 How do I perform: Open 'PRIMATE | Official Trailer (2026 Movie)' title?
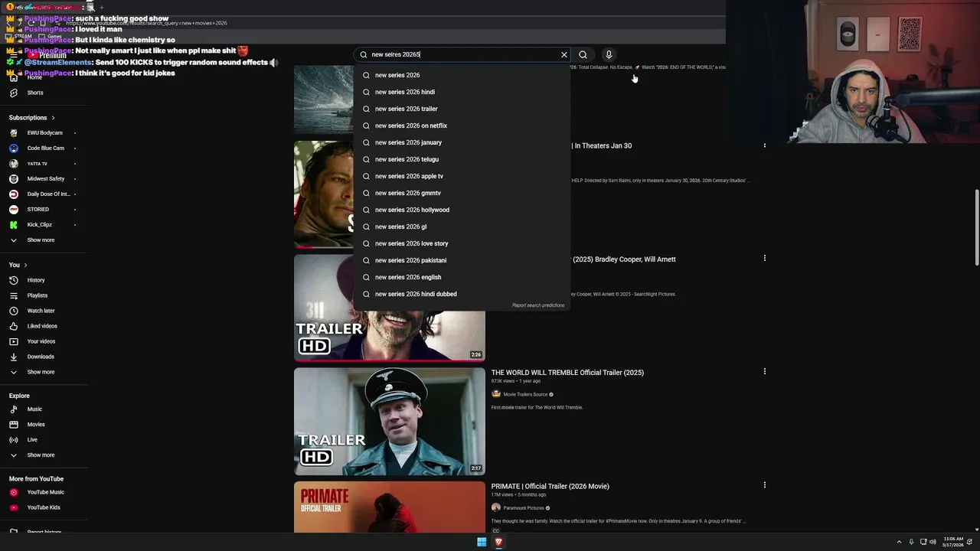point(550,486)
